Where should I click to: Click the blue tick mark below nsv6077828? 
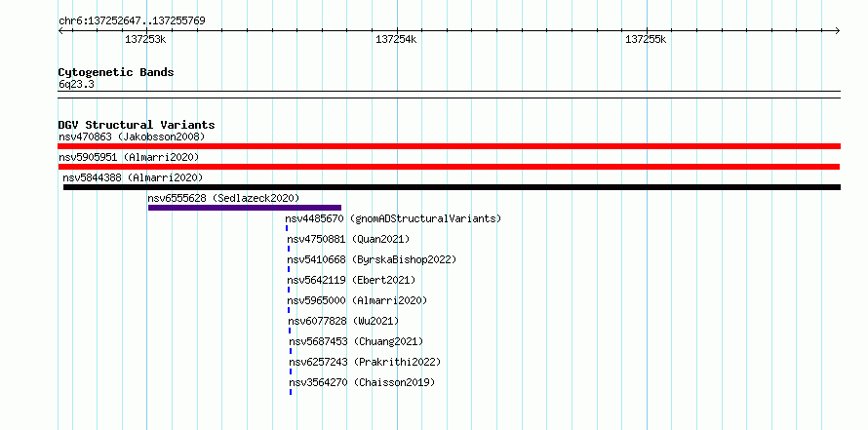point(289,331)
